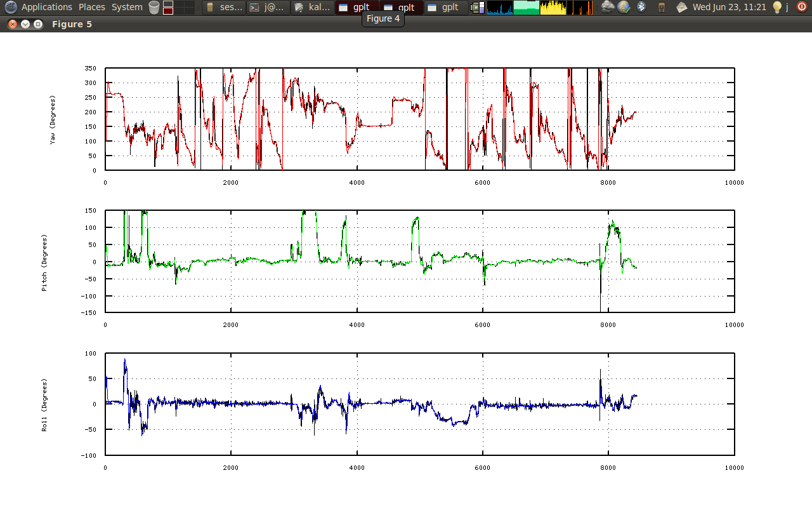Maximize the Figure 5 window

[38, 24]
